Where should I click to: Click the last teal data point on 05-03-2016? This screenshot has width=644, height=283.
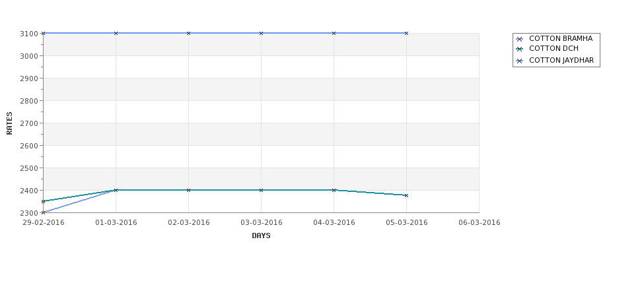pos(407,196)
